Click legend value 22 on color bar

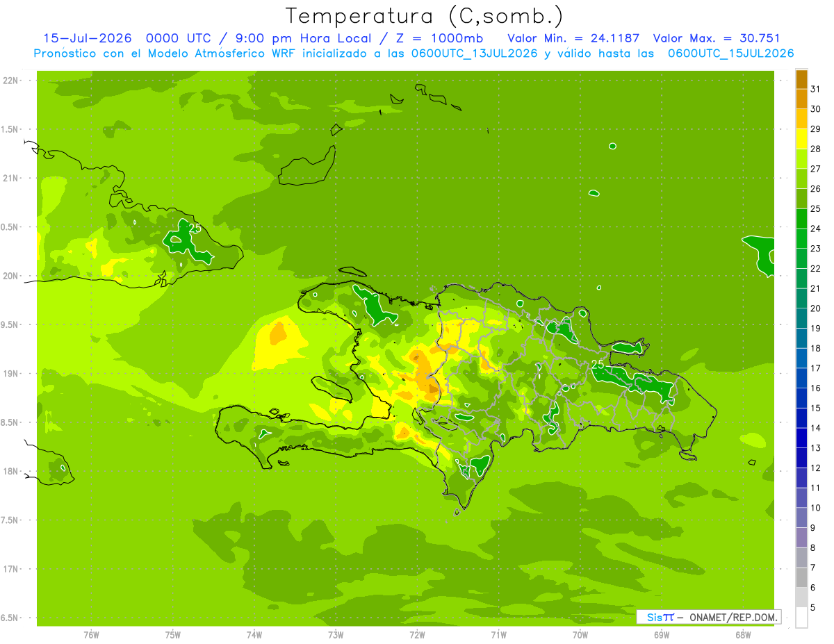click(815, 268)
